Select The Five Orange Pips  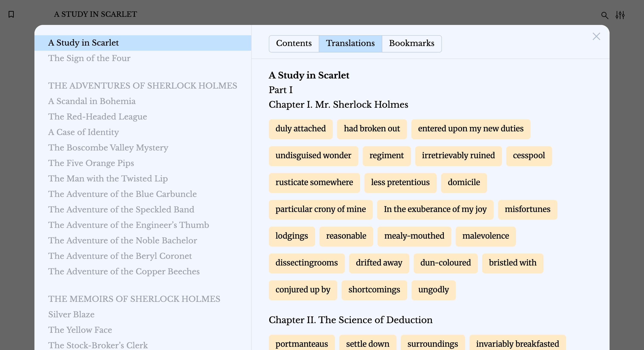pyautogui.click(x=91, y=163)
